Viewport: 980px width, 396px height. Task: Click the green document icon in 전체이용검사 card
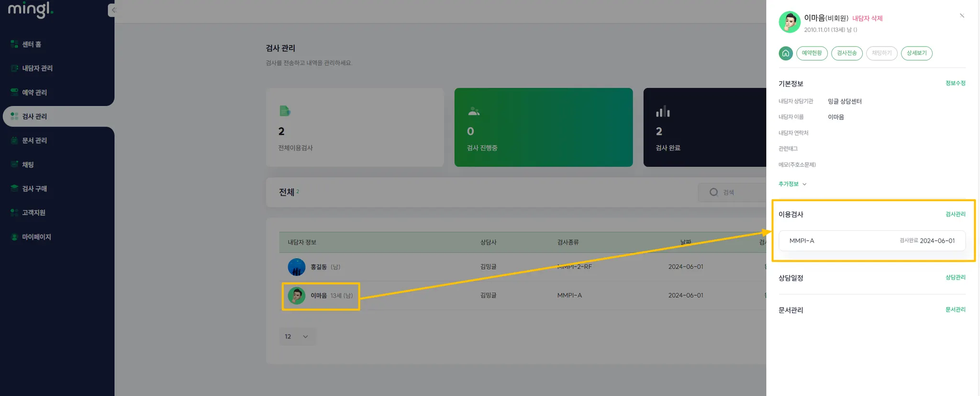285,111
